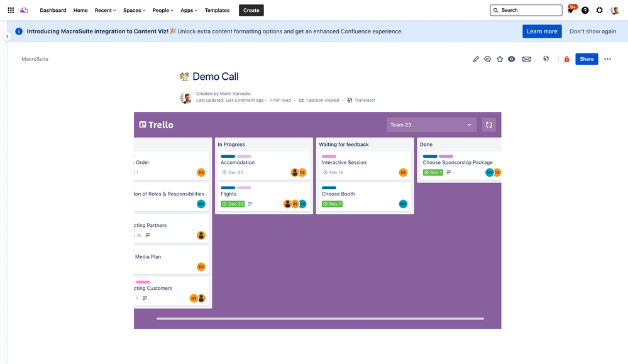Expand the Spaces menu

pos(134,11)
